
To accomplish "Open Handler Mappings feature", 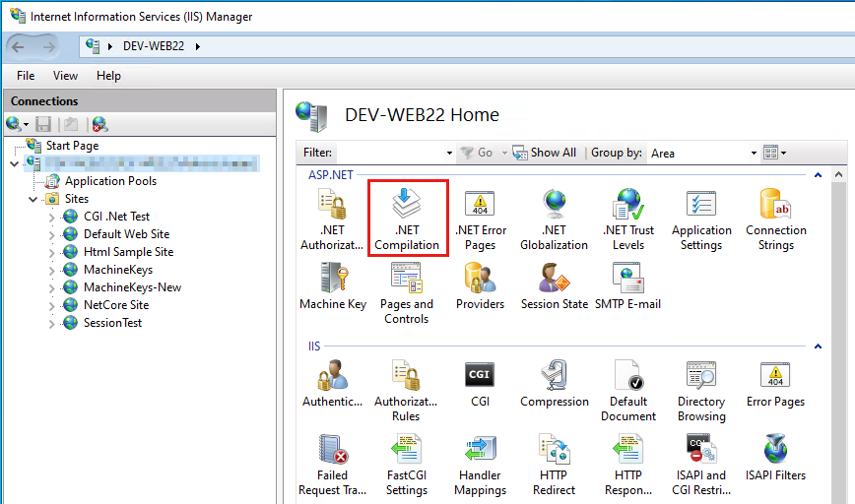I will (x=480, y=463).
